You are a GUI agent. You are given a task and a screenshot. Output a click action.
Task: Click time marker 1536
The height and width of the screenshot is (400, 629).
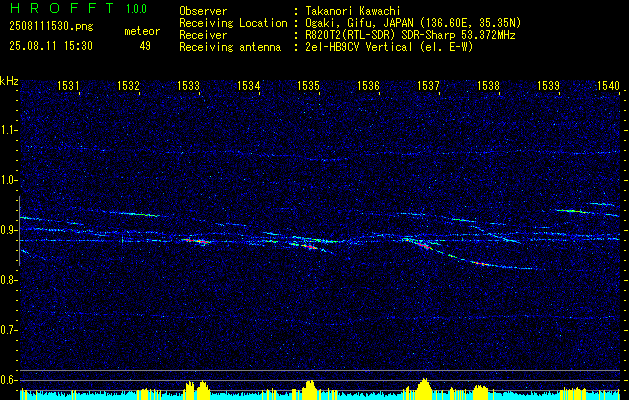[x=368, y=85]
